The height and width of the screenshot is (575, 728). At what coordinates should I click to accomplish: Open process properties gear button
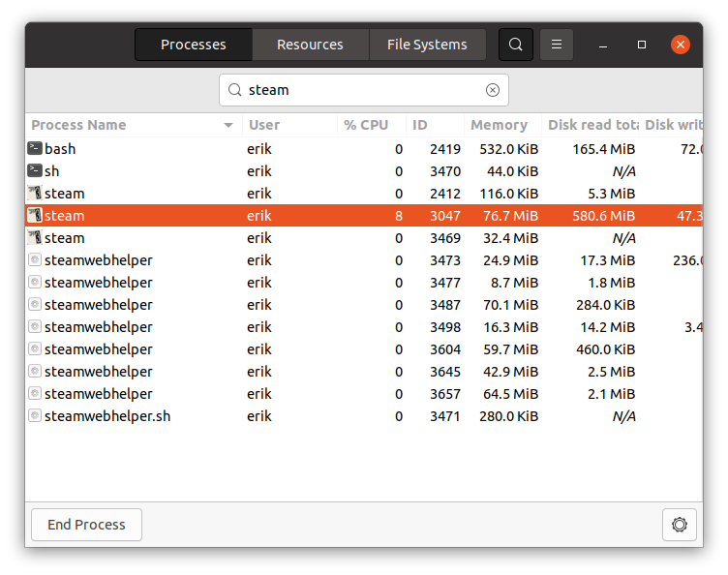(x=680, y=525)
